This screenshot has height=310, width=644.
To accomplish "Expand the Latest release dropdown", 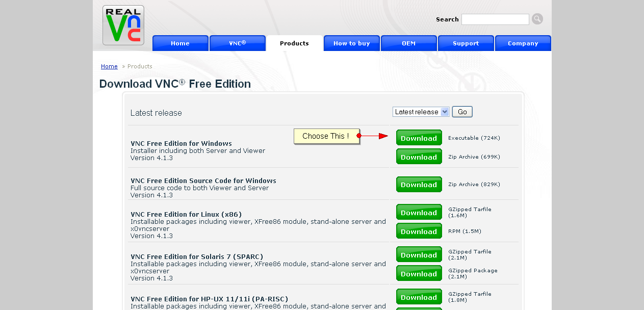I will [421, 112].
